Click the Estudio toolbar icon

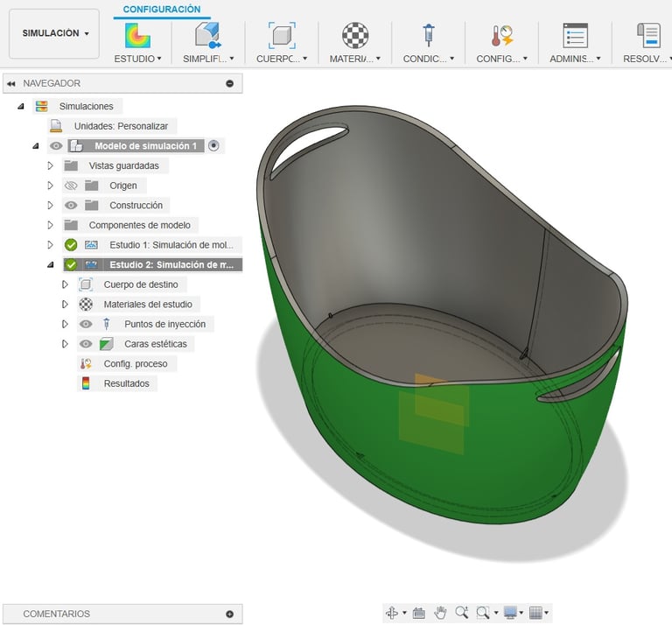[x=137, y=36]
